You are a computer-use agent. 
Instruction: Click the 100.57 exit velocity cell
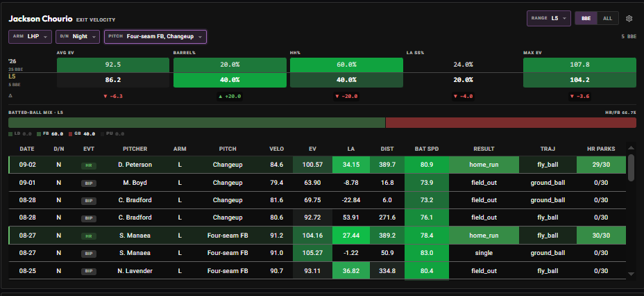312,165
